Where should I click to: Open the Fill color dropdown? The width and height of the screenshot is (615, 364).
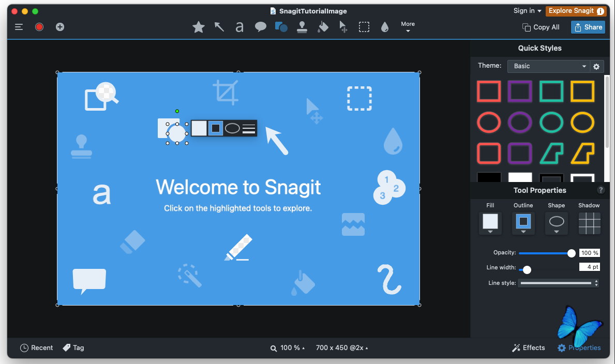coord(490,223)
